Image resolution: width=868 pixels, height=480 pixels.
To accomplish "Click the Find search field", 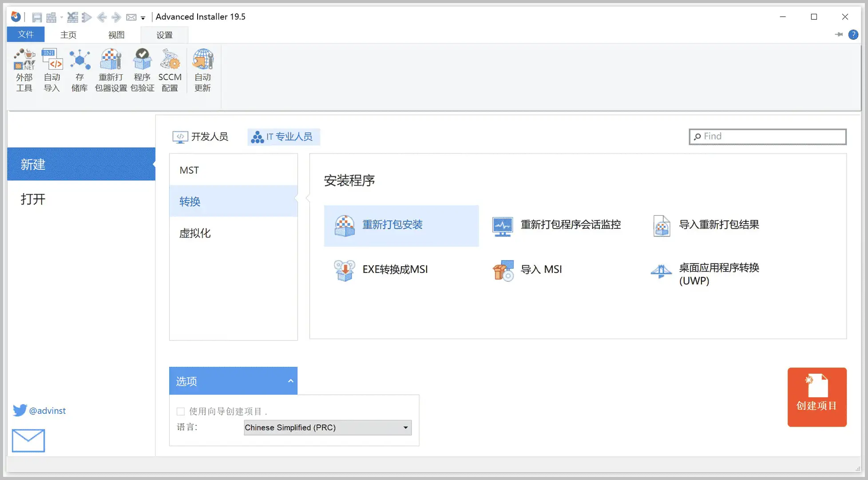I will click(768, 136).
